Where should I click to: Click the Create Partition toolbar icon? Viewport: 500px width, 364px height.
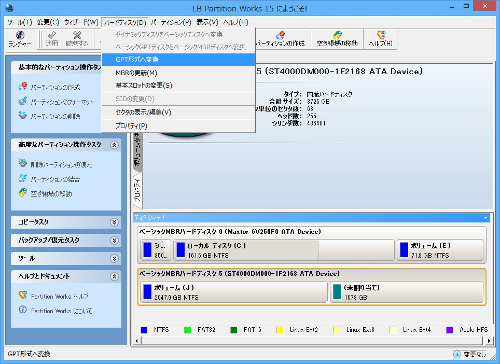(x=280, y=39)
